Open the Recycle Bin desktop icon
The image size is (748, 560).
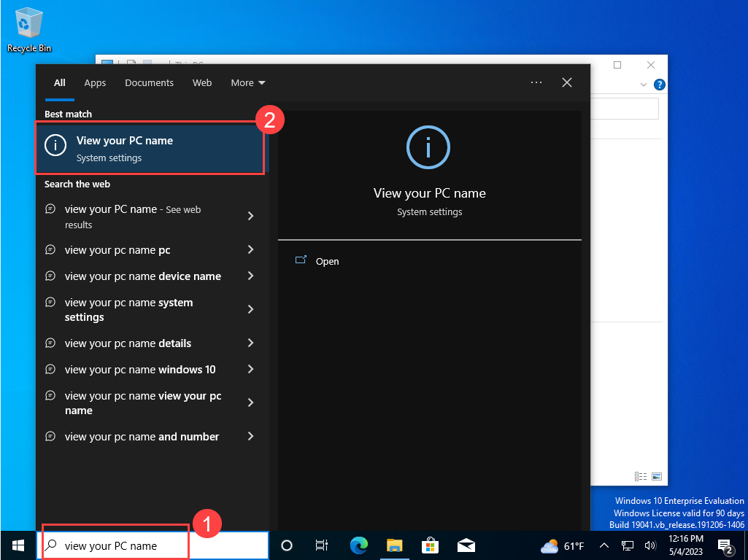(x=28, y=30)
